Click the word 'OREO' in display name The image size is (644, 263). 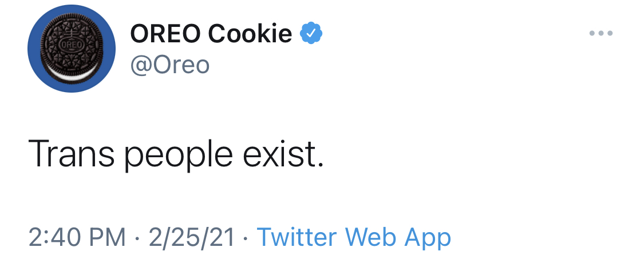coord(166,34)
